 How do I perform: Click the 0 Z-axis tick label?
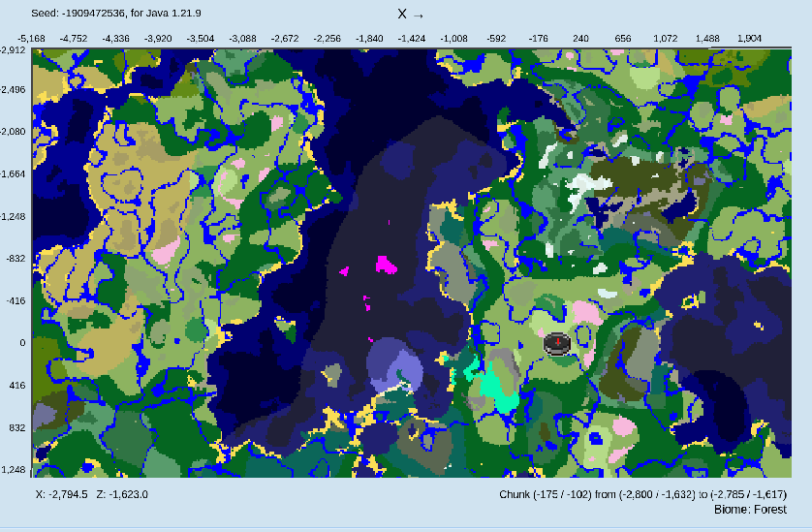(22, 343)
